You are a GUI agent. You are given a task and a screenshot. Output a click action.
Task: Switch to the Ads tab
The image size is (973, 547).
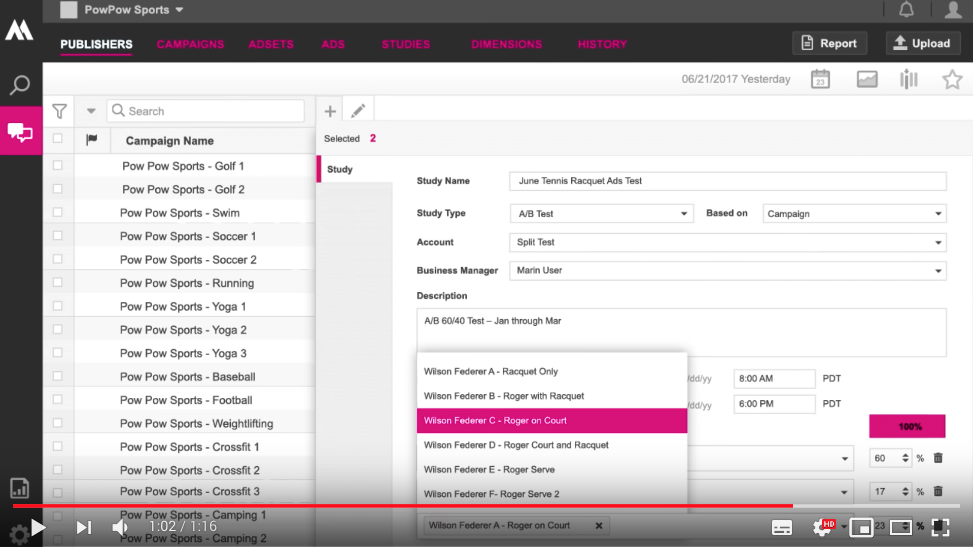click(333, 44)
